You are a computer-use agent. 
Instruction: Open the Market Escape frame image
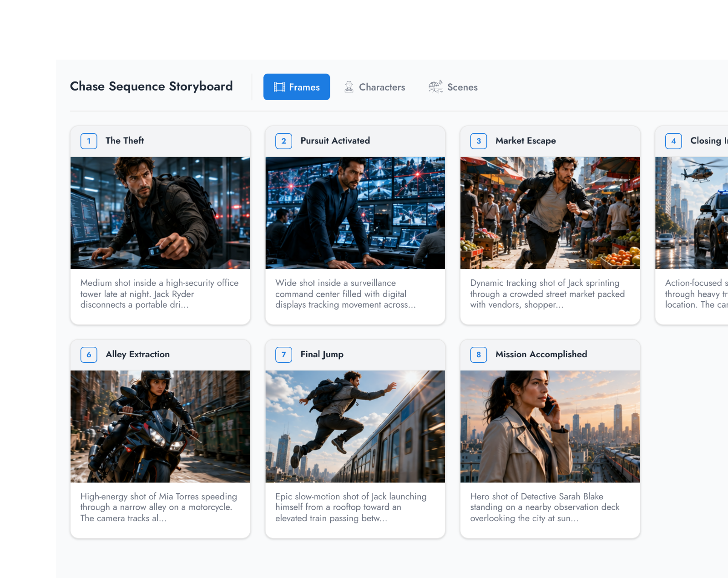pyautogui.click(x=550, y=213)
